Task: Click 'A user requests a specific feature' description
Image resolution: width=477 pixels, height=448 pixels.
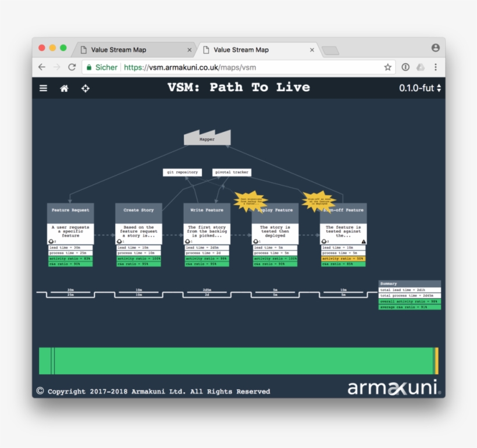Action: 70,231
